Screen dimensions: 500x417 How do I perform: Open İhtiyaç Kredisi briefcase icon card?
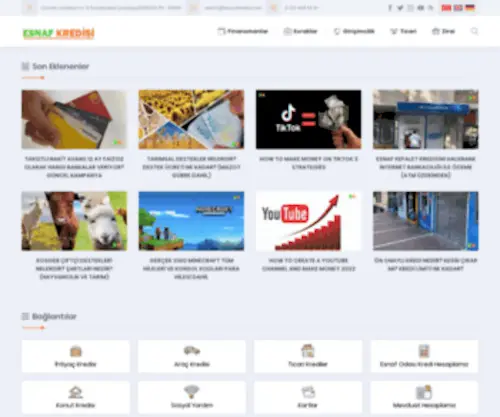pyautogui.click(x=76, y=356)
